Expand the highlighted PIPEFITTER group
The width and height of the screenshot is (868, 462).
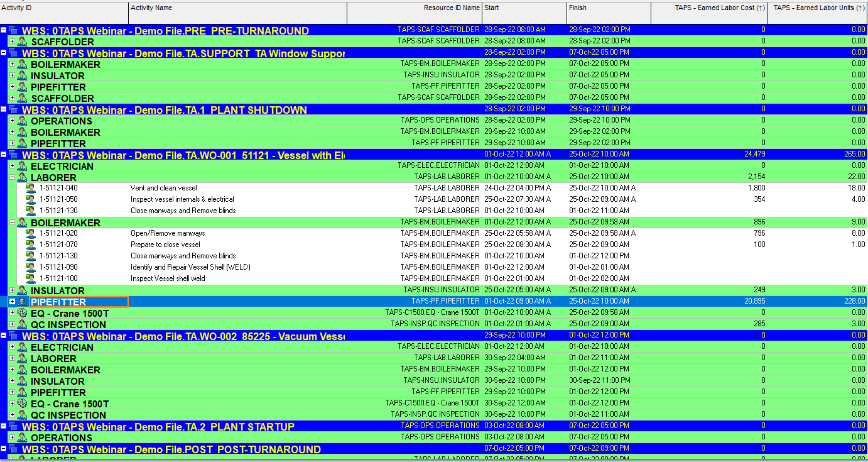point(12,302)
